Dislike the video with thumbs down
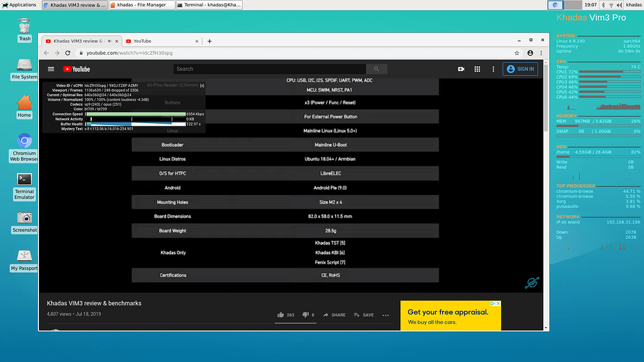Screen dimensions: 644x362 [305, 315]
